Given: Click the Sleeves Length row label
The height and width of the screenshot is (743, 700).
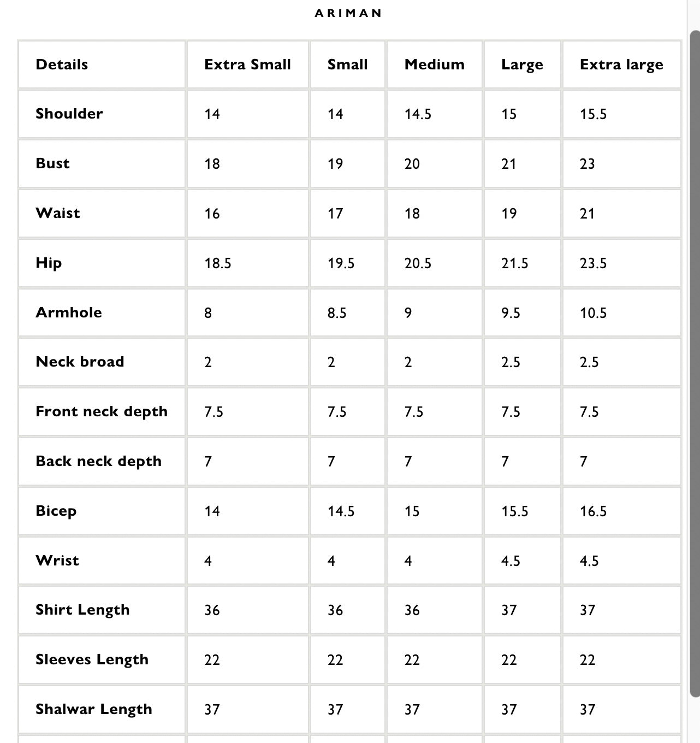Looking at the screenshot, I should (92, 659).
